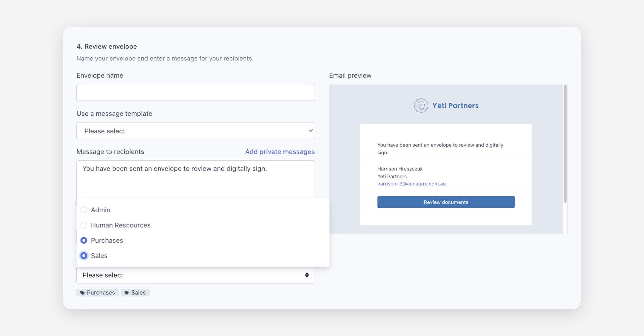Open the bottom Please select dropdown
Viewport: 644px width, 336px height.
tap(195, 275)
